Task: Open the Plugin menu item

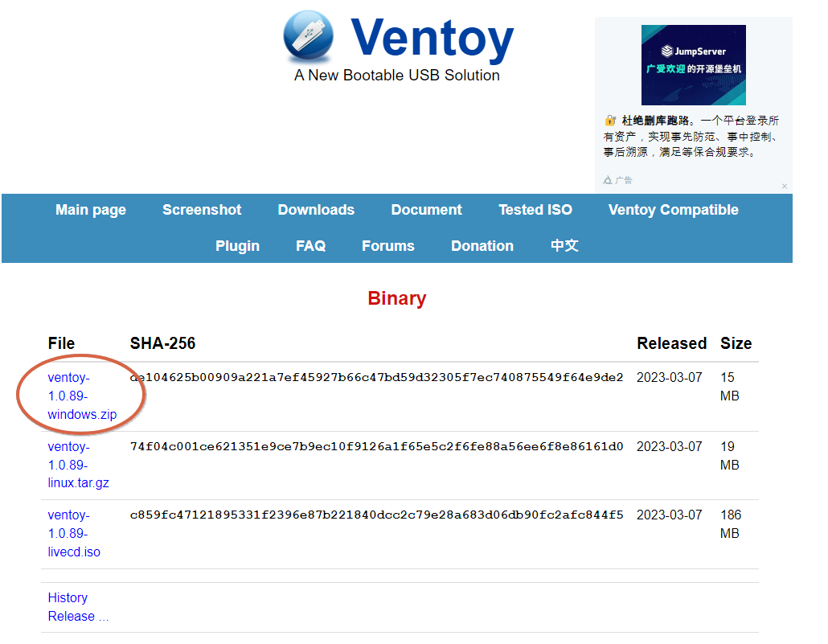Action: 238,246
